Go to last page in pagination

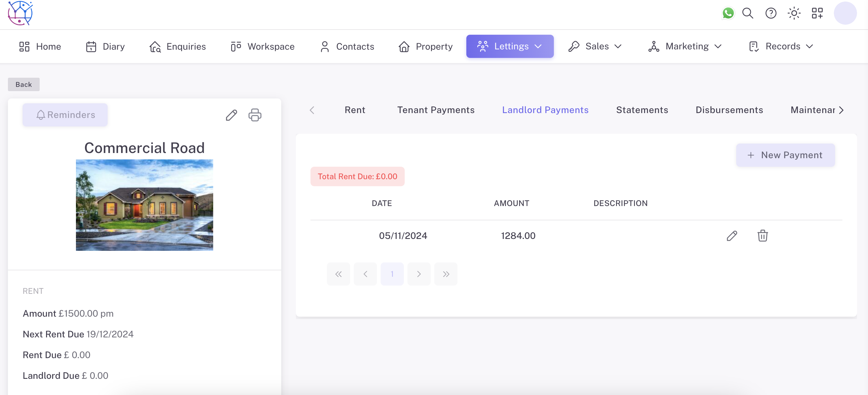tap(446, 274)
